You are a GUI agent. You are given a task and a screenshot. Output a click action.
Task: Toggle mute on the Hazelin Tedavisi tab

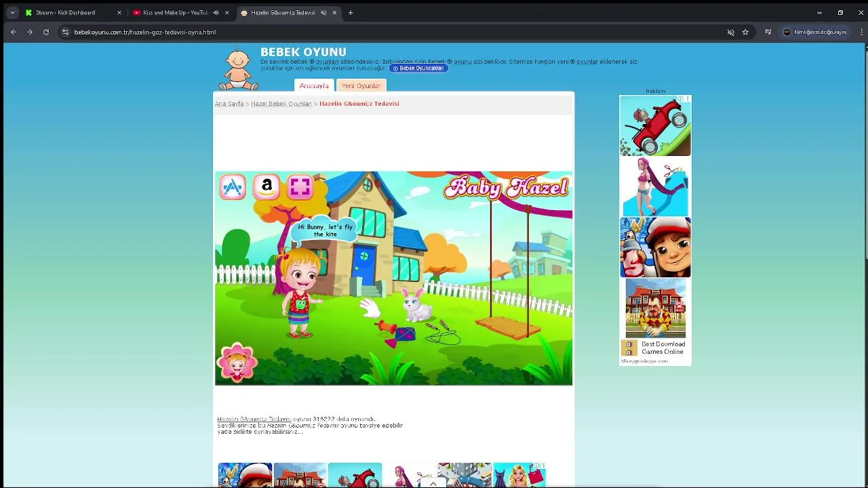tap(323, 12)
